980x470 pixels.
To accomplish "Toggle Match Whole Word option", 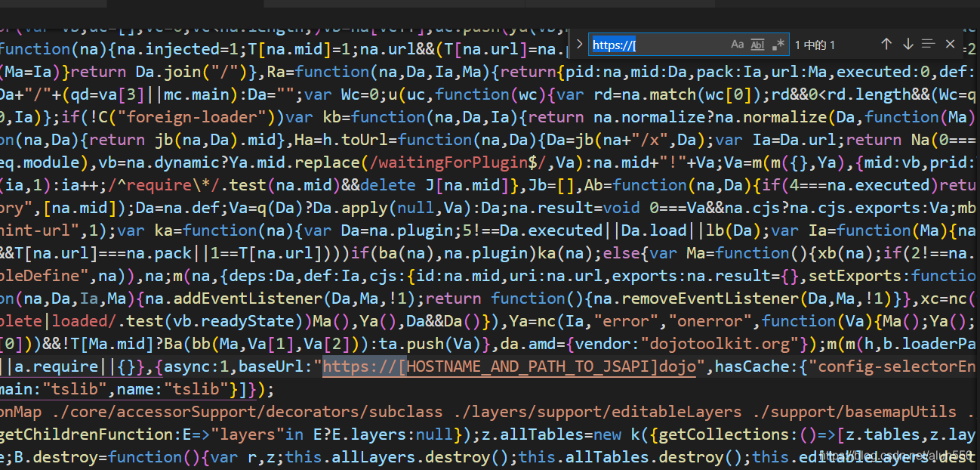I will tap(758, 45).
